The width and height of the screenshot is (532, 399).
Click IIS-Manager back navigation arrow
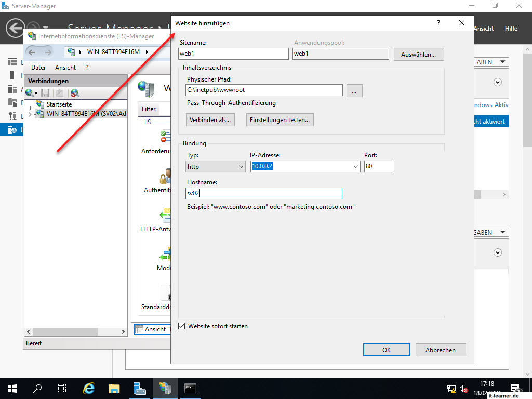(x=32, y=52)
